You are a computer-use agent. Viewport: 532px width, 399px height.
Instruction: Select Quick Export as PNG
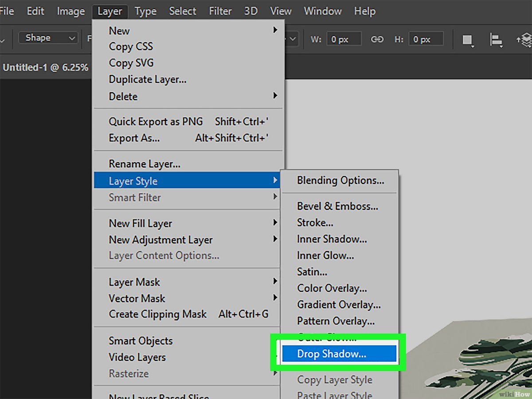[x=156, y=121]
